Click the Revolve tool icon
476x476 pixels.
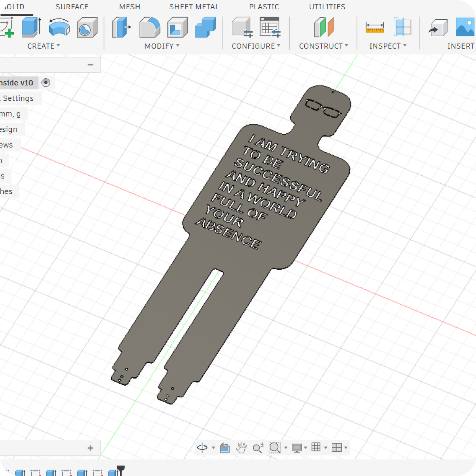[59, 27]
